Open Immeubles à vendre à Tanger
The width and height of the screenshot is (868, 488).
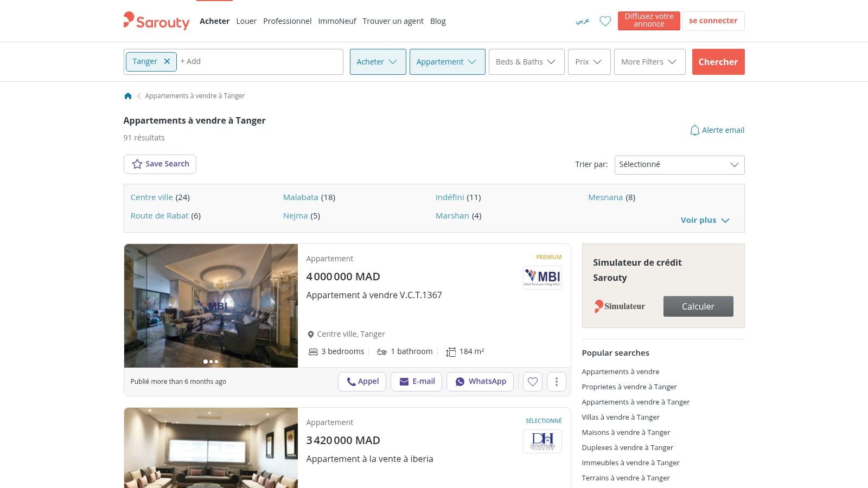coord(631,463)
